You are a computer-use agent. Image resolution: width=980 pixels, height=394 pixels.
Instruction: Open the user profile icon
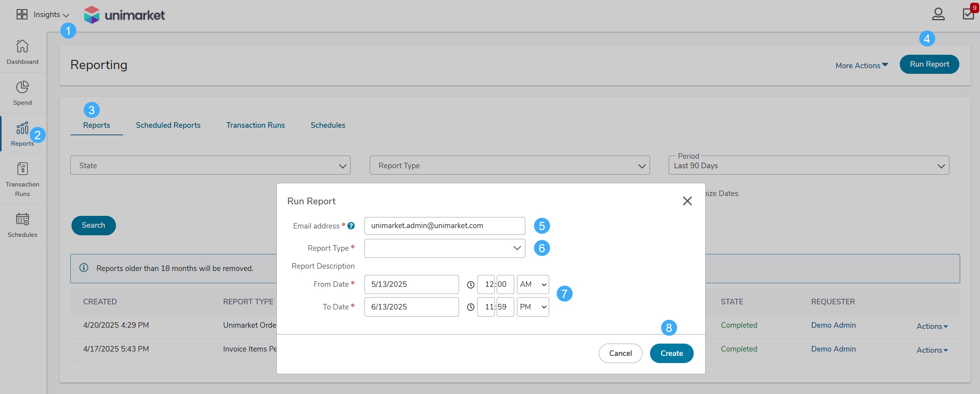[x=938, y=14]
